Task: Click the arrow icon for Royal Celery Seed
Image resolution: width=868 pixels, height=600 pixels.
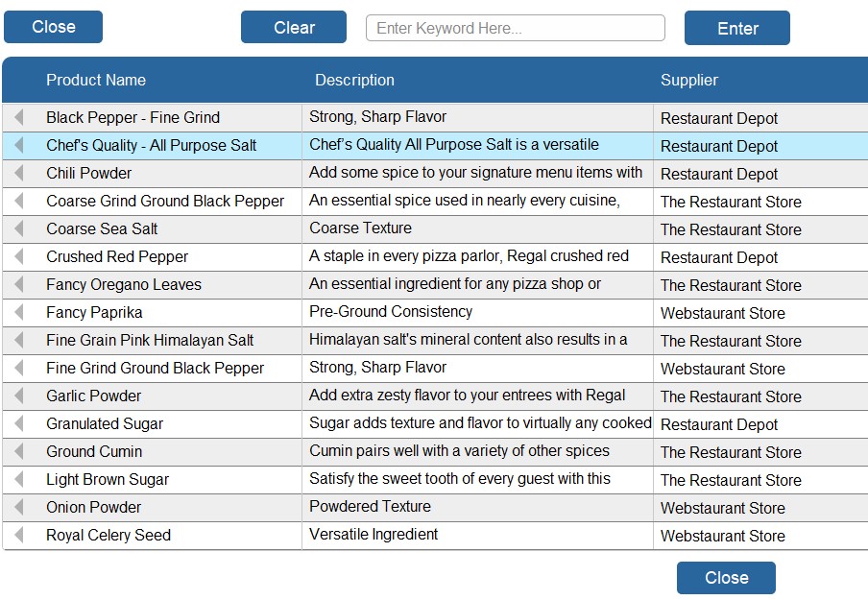Action: point(18,535)
